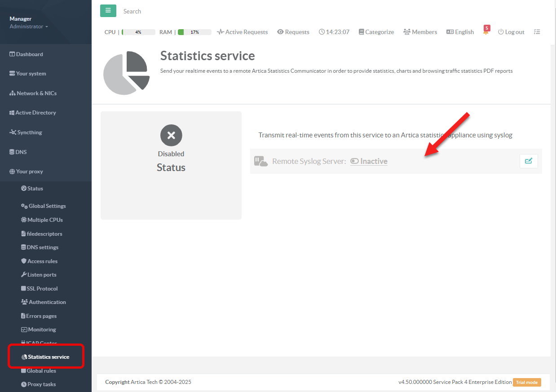Click the CPU usage progress bar
Viewport: 556px width, 392px height.
tap(138, 32)
